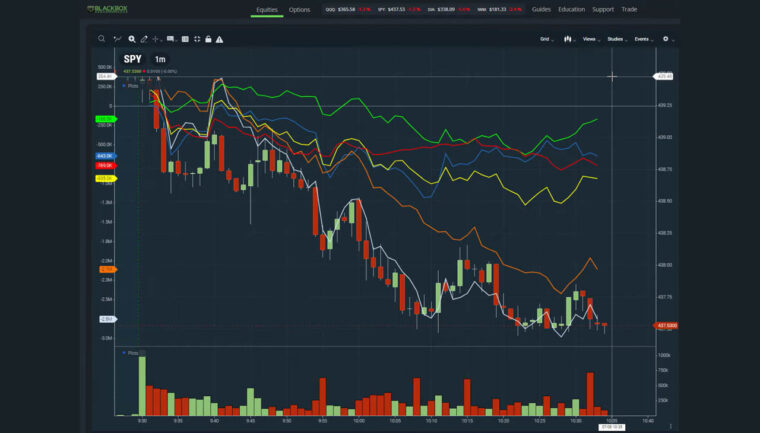Activate the zoom-in magnifier tool
Viewport: 760px width, 433px height.
[131, 39]
